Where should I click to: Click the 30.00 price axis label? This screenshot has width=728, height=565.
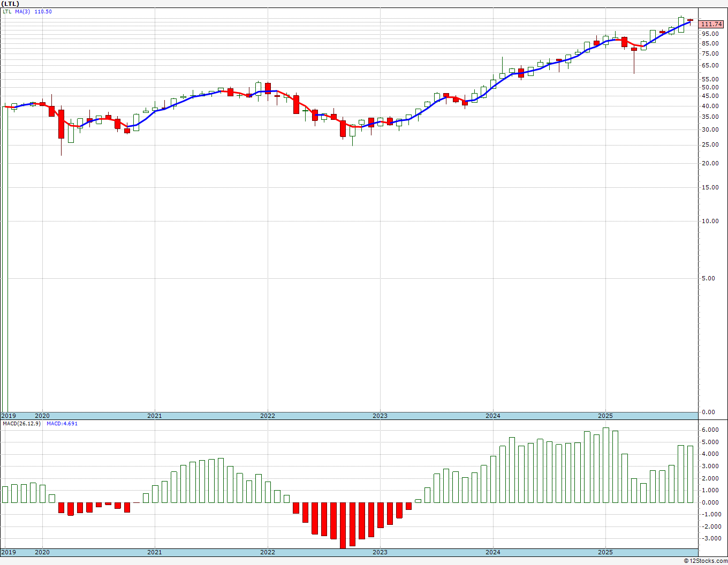click(x=709, y=129)
